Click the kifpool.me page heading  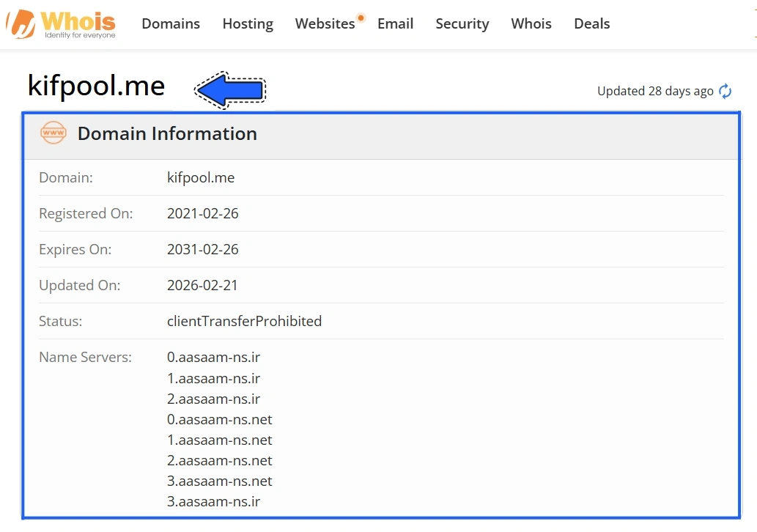(97, 86)
